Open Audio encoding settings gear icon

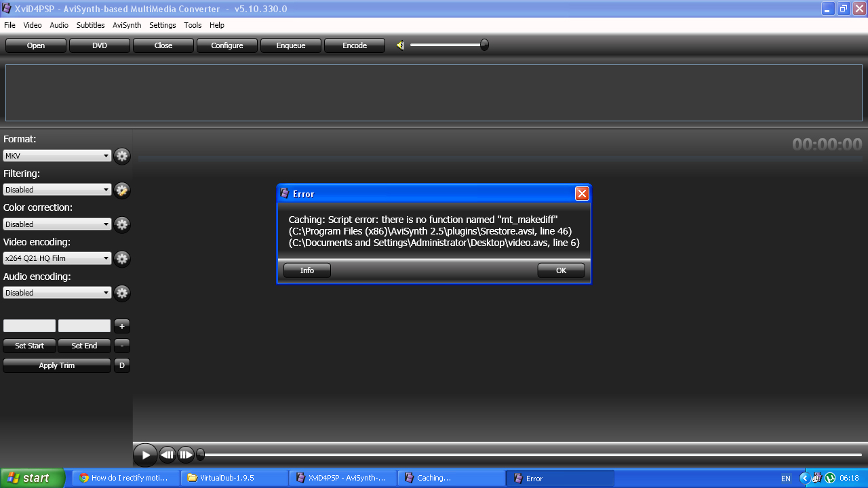122,293
